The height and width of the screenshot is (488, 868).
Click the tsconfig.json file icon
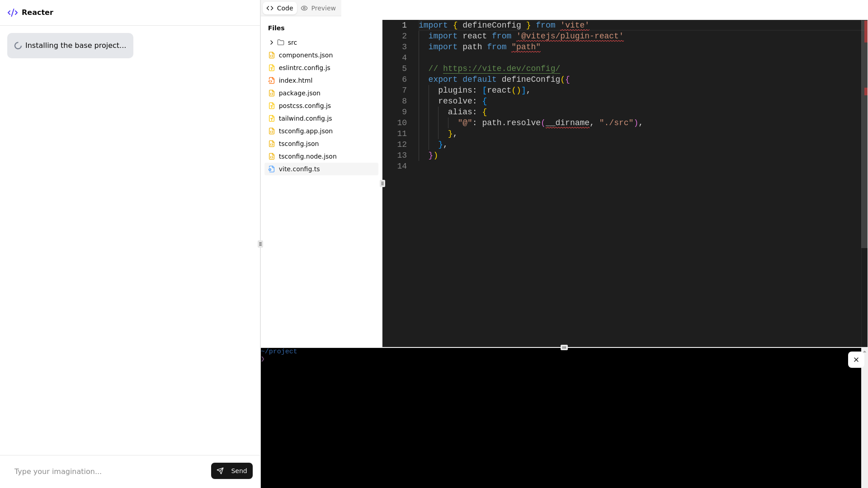pos(272,144)
